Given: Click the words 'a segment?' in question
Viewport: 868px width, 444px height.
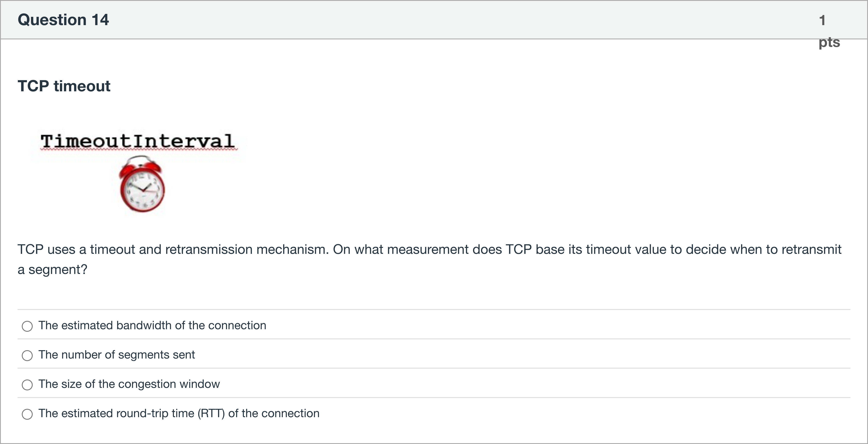Looking at the screenshot, I should (x=53, y=270).
